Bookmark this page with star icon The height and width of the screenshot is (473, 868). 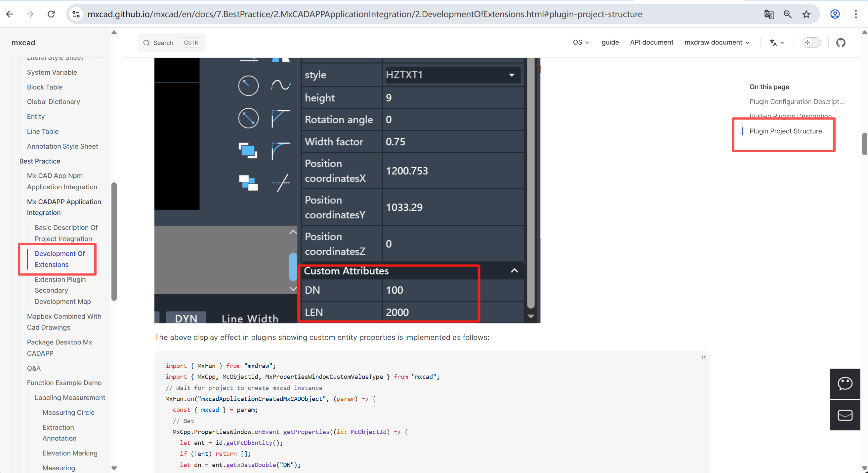pos(806,14)
